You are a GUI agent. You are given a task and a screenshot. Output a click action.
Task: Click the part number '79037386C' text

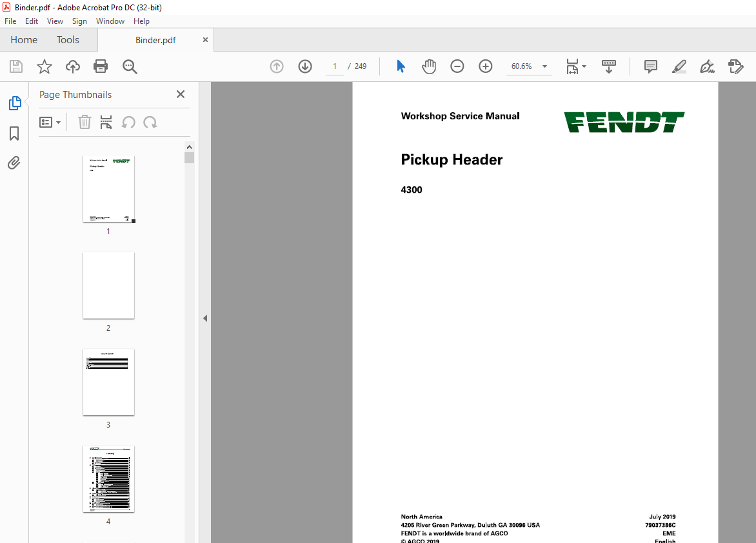pos(660,525)
